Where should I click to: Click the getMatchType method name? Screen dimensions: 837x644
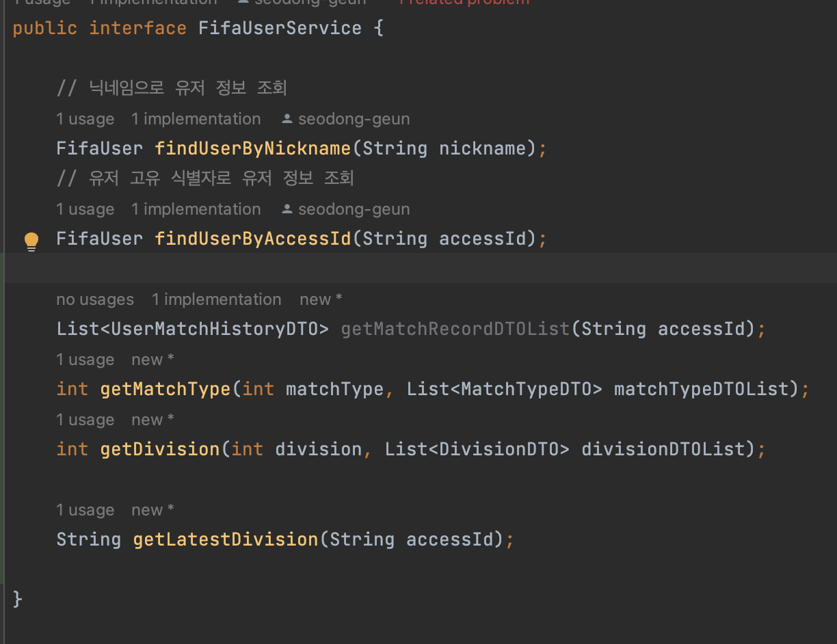coord(165,389)
